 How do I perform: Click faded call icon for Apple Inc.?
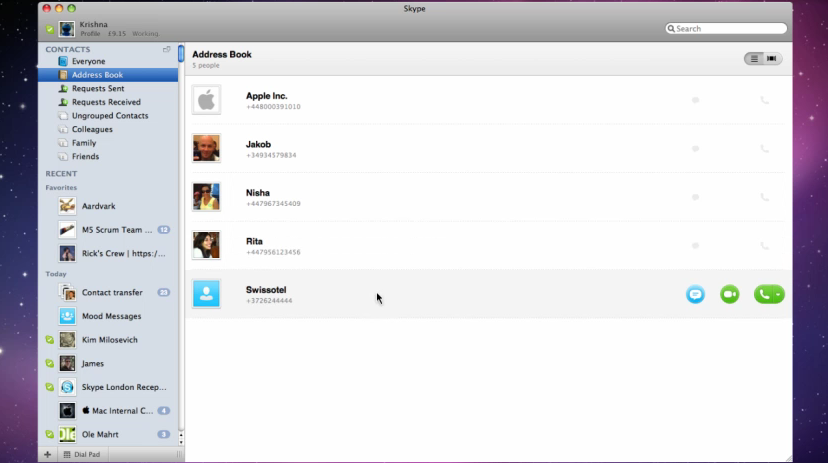click(x=764, y=100)
